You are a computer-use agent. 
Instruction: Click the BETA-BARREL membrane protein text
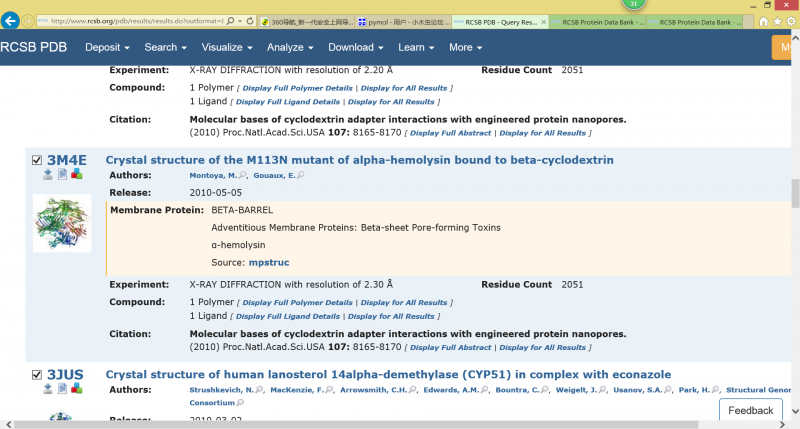point(242,210)
